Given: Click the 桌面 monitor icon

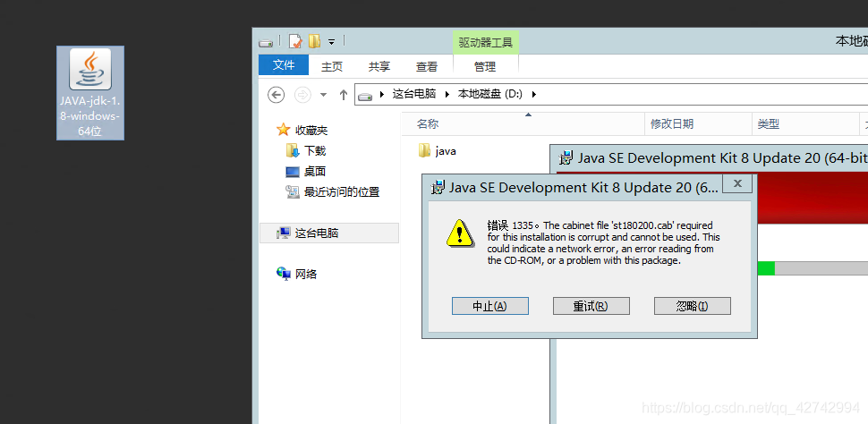Looking at the screenshot, I should tap(293, 172).
